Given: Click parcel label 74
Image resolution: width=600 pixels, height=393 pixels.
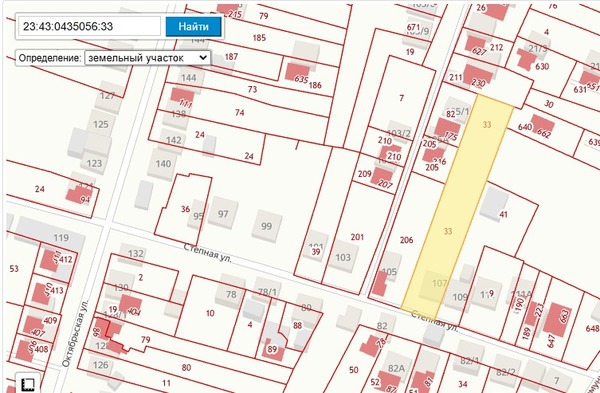Looking at the screenshot, I should (x=240, y=113).
